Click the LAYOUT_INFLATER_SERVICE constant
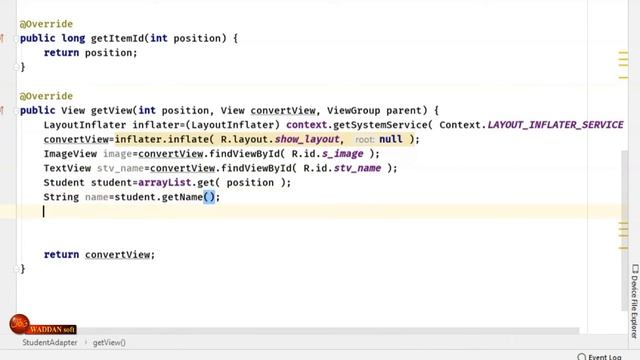The width and height of the screenshot is (640, 360). pos(555,125)
